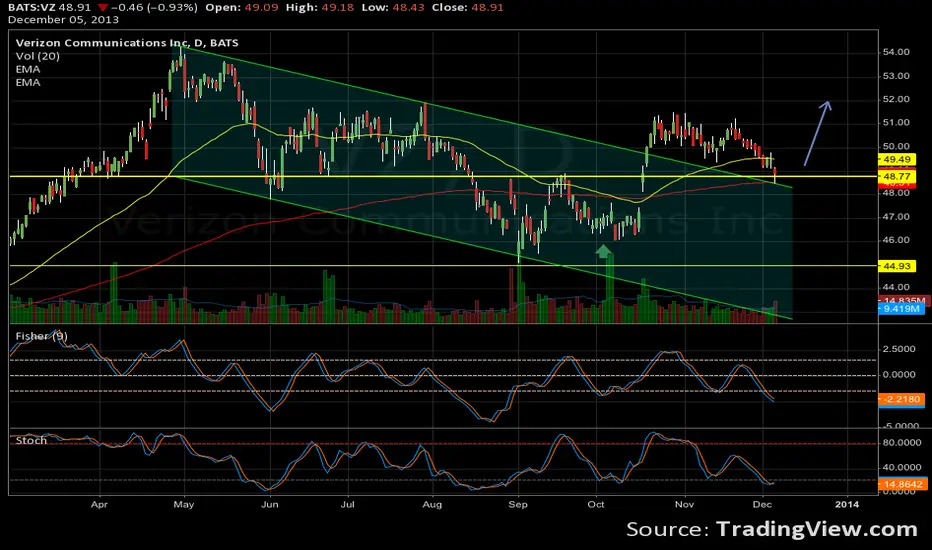Click the Vol (20) indicator label
932x550 pixels.
point(37,56)
